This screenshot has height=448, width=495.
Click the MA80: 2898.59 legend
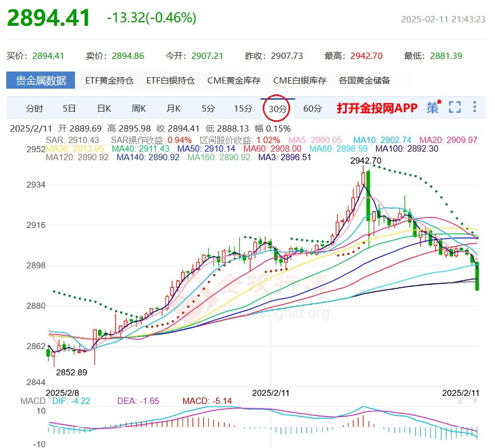[338, 149]
